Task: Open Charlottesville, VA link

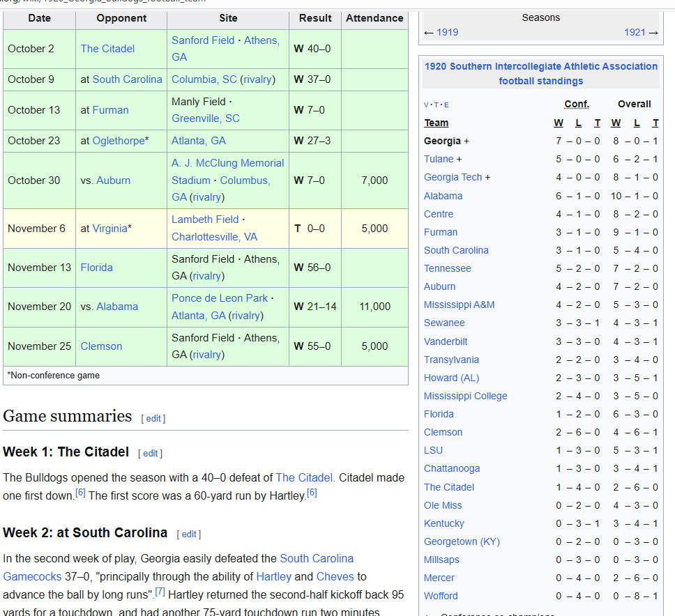Action: pos(214,237)
